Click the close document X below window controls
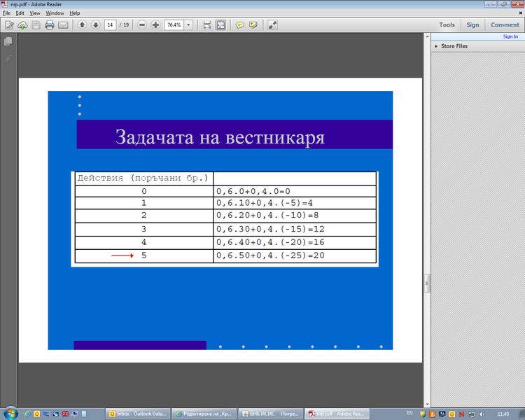Screen dimensions: 525x420 (x=520, y=13)
